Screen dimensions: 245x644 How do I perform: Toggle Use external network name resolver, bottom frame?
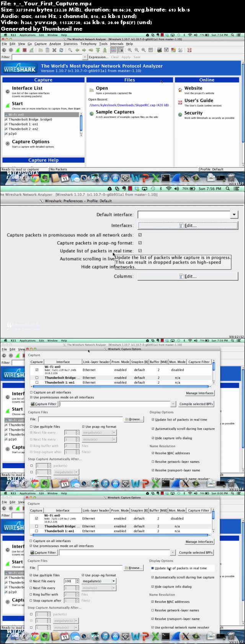[153, 628]
